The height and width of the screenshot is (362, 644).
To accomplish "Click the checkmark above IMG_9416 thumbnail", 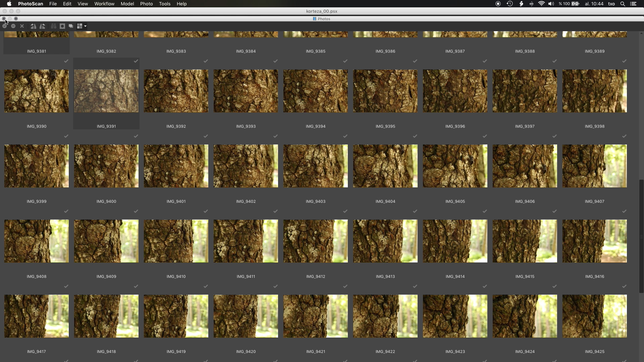I will click(624, 211).
